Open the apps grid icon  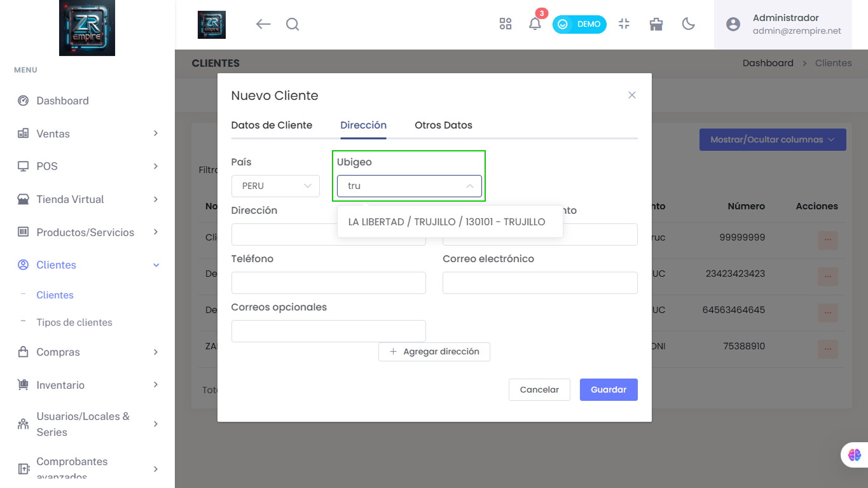[506, 24]
